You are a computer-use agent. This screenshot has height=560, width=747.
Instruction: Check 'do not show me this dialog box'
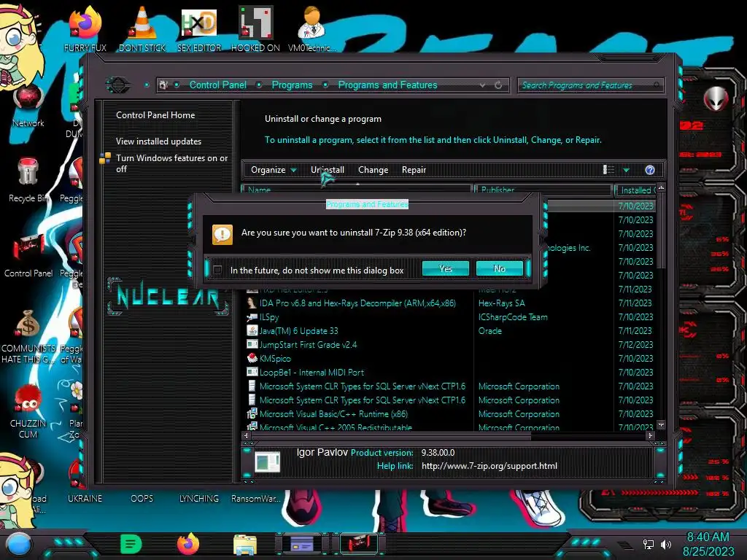click(217, 270)
